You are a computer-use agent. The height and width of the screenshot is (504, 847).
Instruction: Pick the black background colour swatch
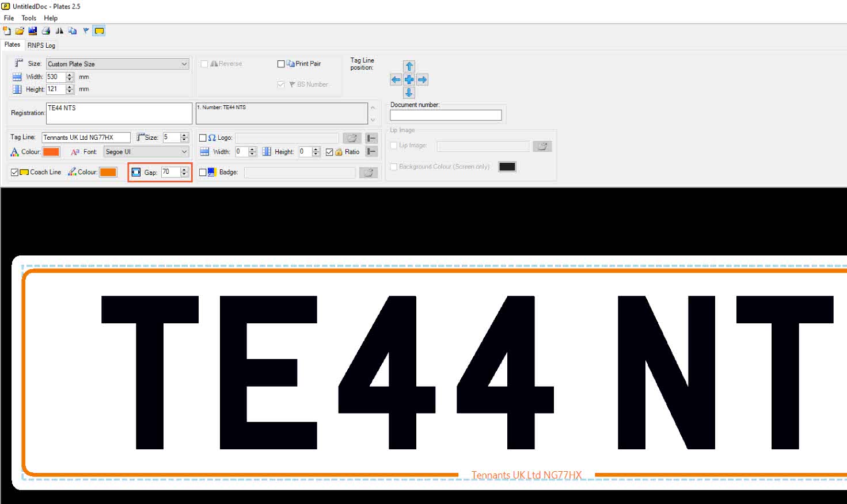tap(507, 167)
